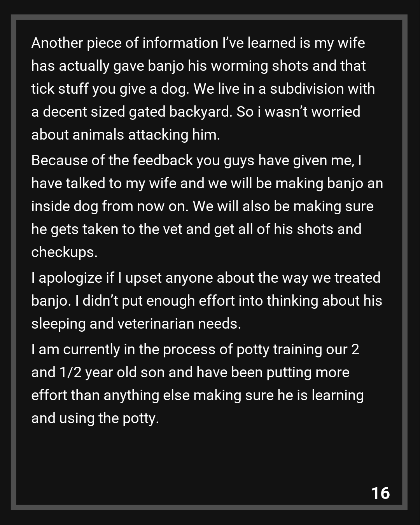This screenshot has width=420, height=525.
Task: Click the words "Another piece of information"
Action: coord(124,43)
